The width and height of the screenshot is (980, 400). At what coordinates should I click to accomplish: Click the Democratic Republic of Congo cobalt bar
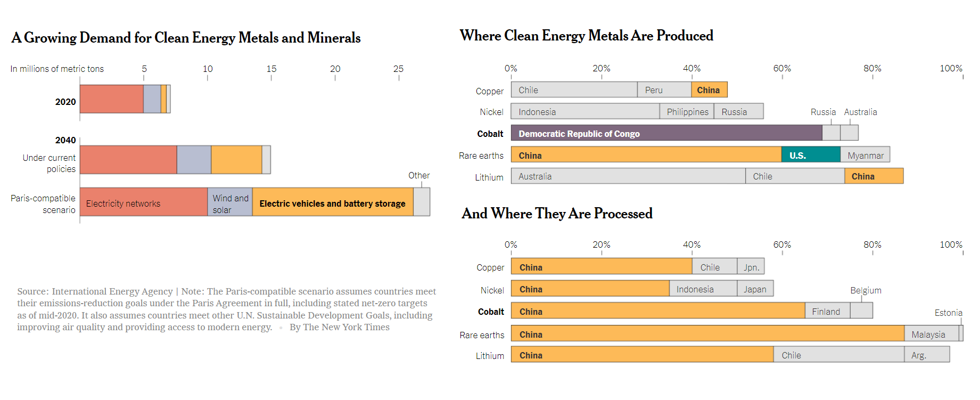(x=666, y=133)
